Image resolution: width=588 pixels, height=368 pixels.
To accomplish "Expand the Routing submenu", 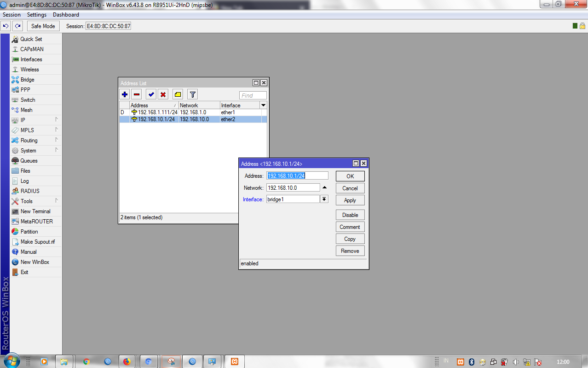I will point(36,140).
